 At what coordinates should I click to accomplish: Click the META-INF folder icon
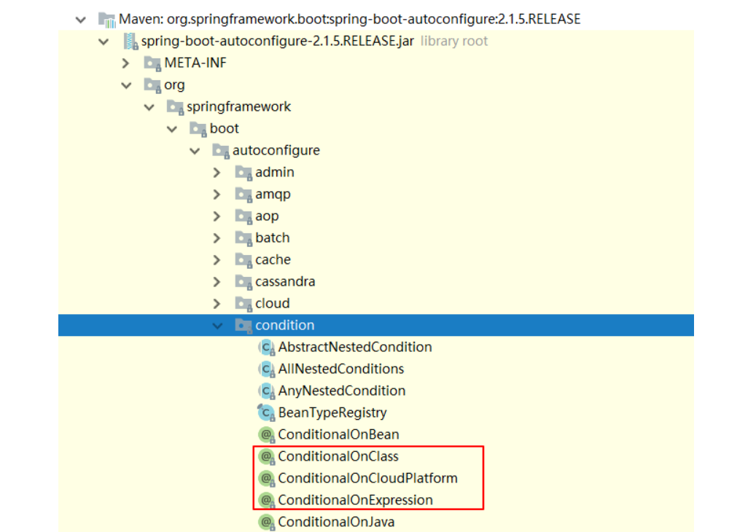(152, 63)
